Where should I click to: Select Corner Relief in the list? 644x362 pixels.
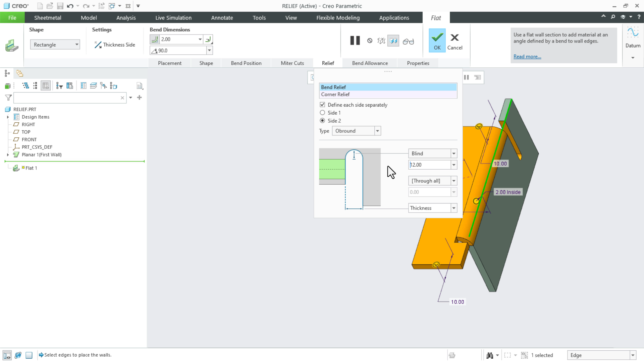(335, 95)
